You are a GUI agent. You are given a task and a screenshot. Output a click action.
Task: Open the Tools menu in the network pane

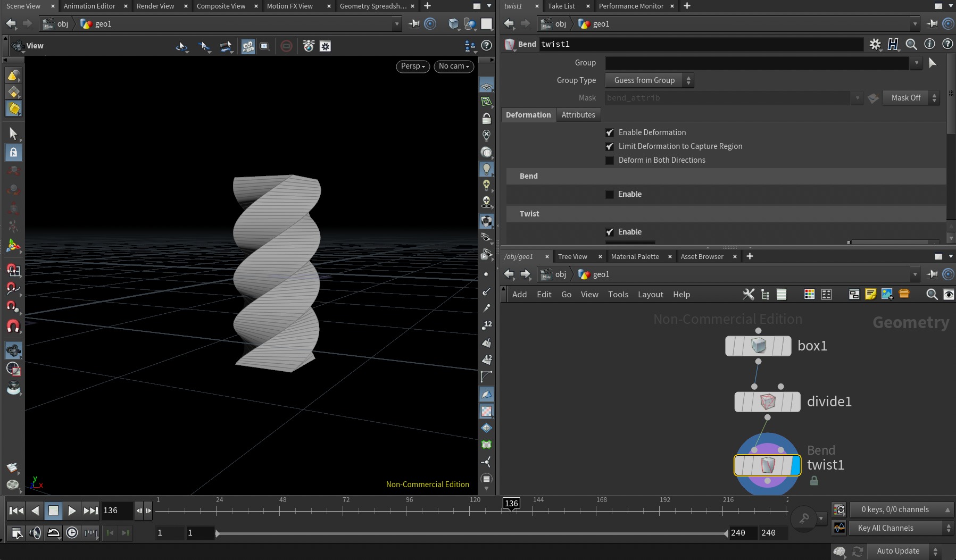(x=618, y=294)
